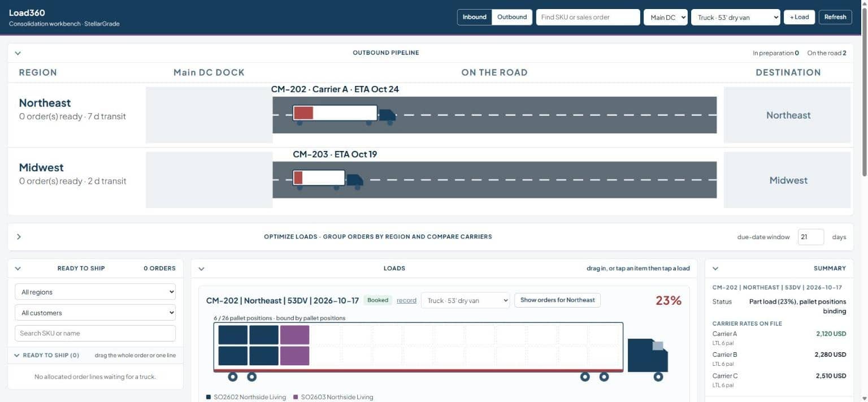
Task: Collapse the Ready to Ship (0) subsection
Action: pos(18,356)
